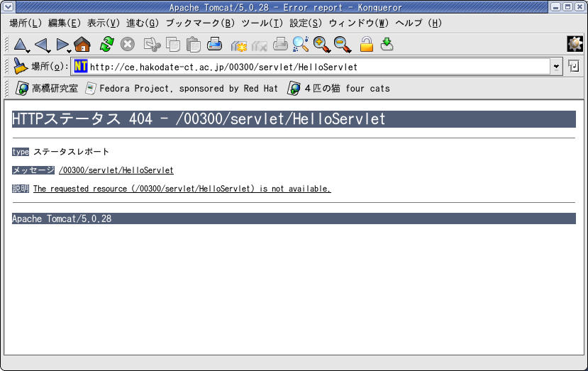Image resolution: width=588 pixels, height=371 pixels.
Task: Open the Up button history dropdown arrow
Action: click(28, 51)
